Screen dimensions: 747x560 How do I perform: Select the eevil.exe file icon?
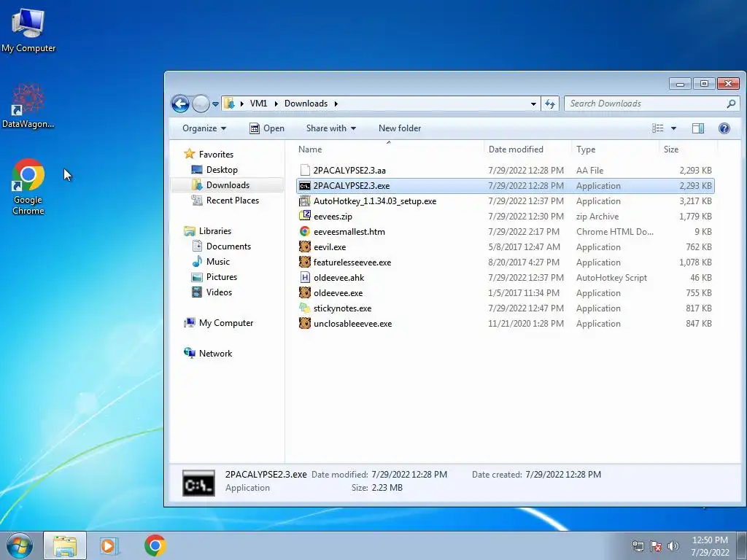[305, 246]
